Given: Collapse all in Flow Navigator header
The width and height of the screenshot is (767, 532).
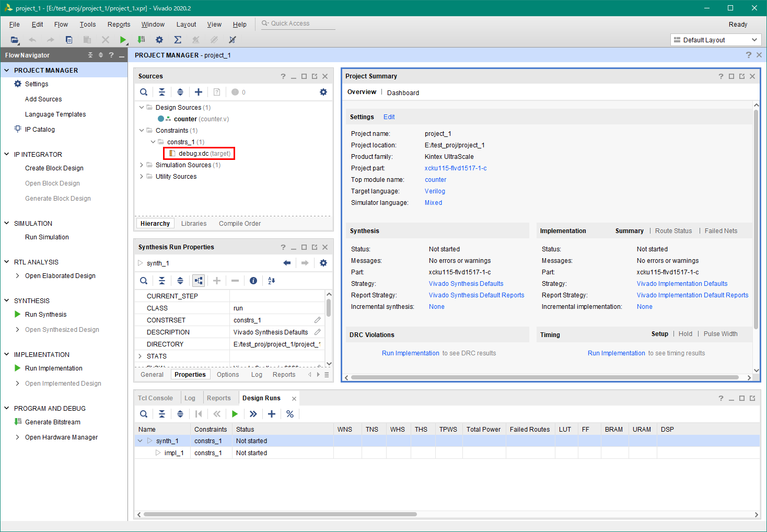Looking at the screenshot, I should [x=90, y=55].
